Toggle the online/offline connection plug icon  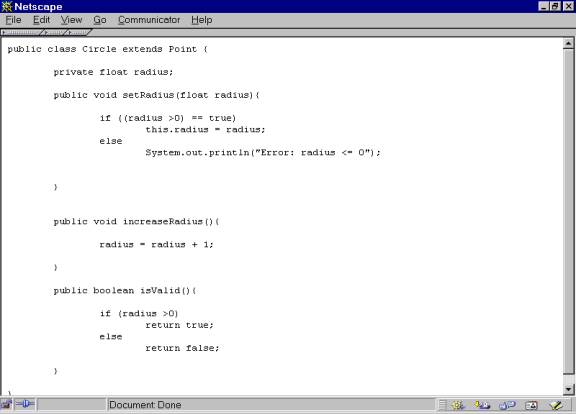[25, 405]
